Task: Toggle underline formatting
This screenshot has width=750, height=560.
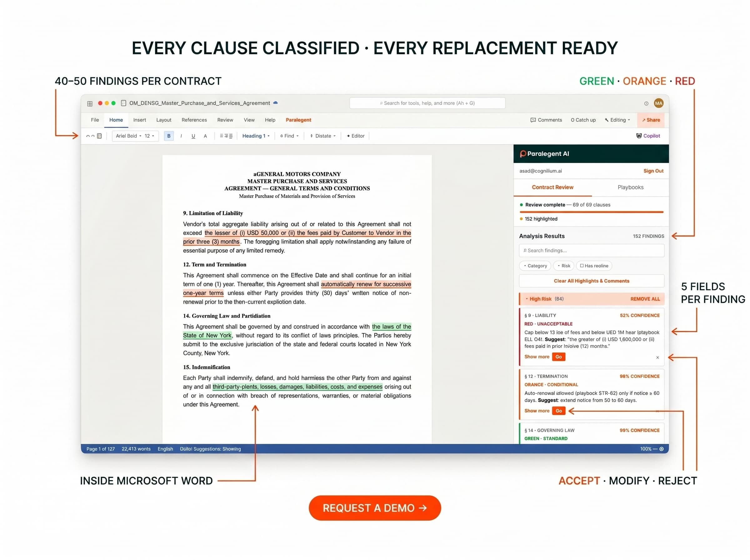Action: (193, 136)
